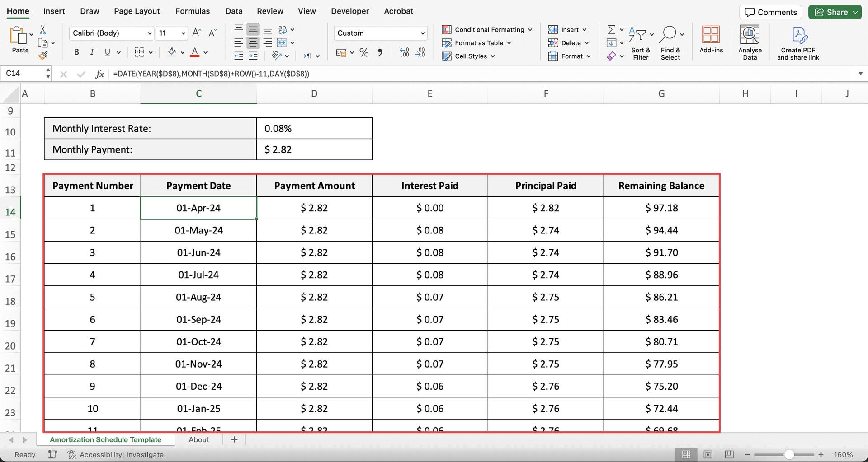Image resolution: width=868 pixels, height=462 pixels.
Task: Open the Review ribbon tab
Action: click(270, 11)
